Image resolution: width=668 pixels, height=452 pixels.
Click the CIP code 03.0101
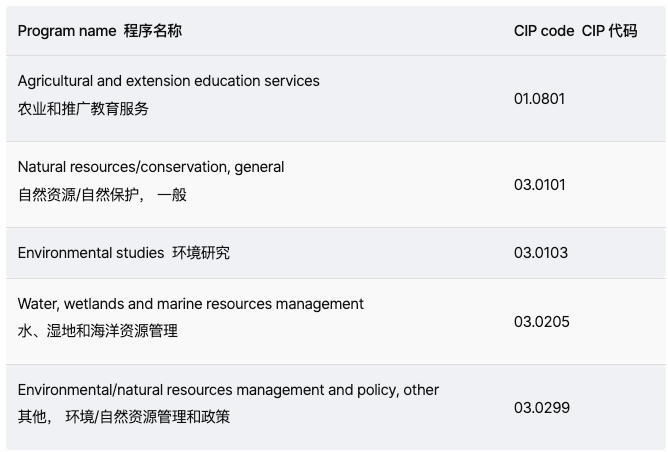coord(540,185)
